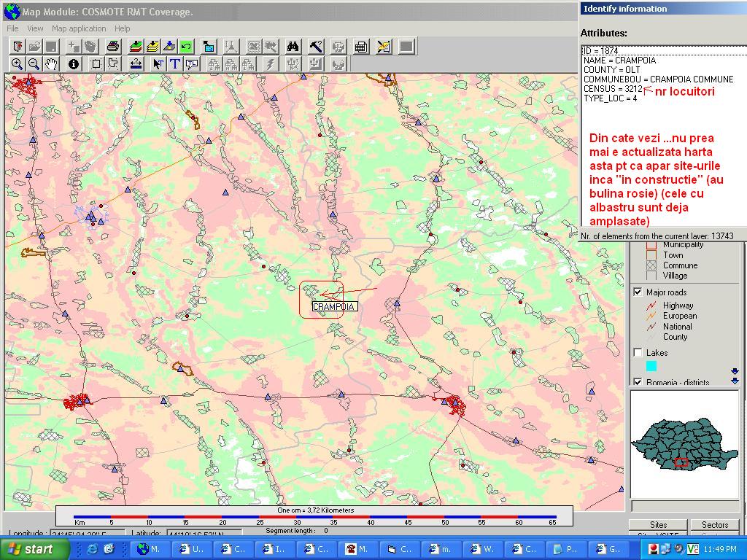The image size is (747, 560).
Task: Click the Romania overview map thumbnail
Action: pyautogui.click(x=684, y=443)
